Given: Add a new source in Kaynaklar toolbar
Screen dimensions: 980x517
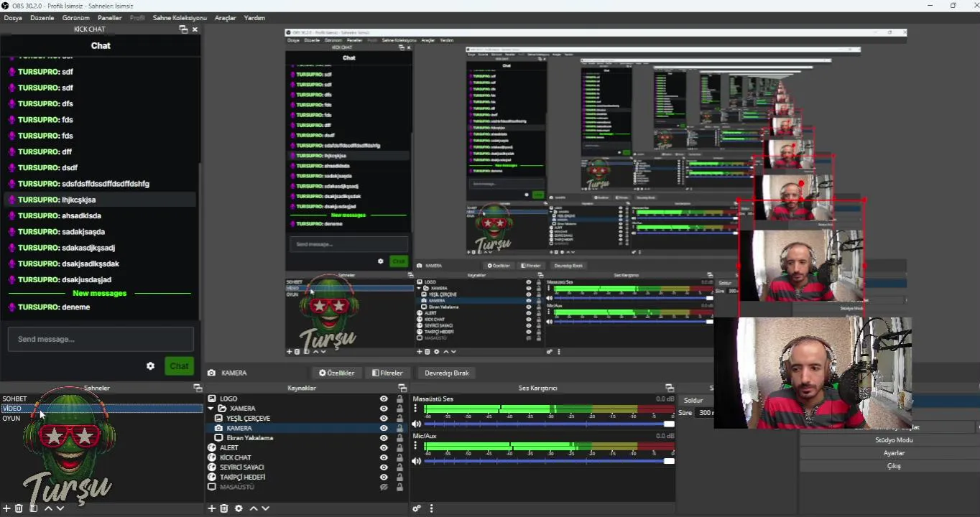Looking at the screenshot, I should pyautogui.click(x=212, y=508).
